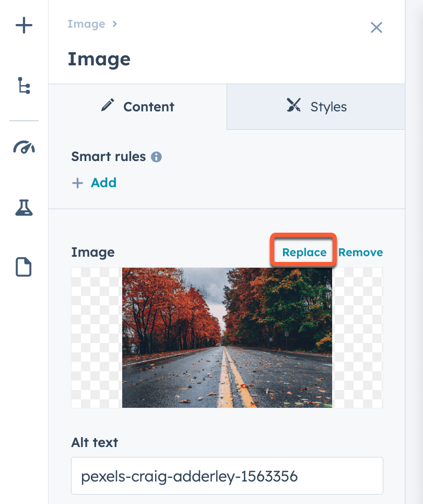Image resolution: width=423 pixels, height=504 pixels.
Task: Open the page document icon in sidebar
Action: click(x=23, y=267)
